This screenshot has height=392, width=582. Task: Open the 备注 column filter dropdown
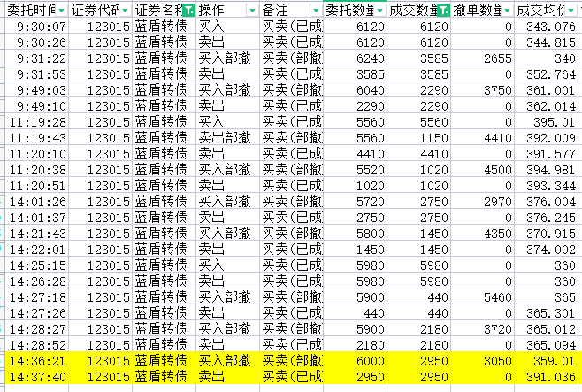[x=317, y=11]
